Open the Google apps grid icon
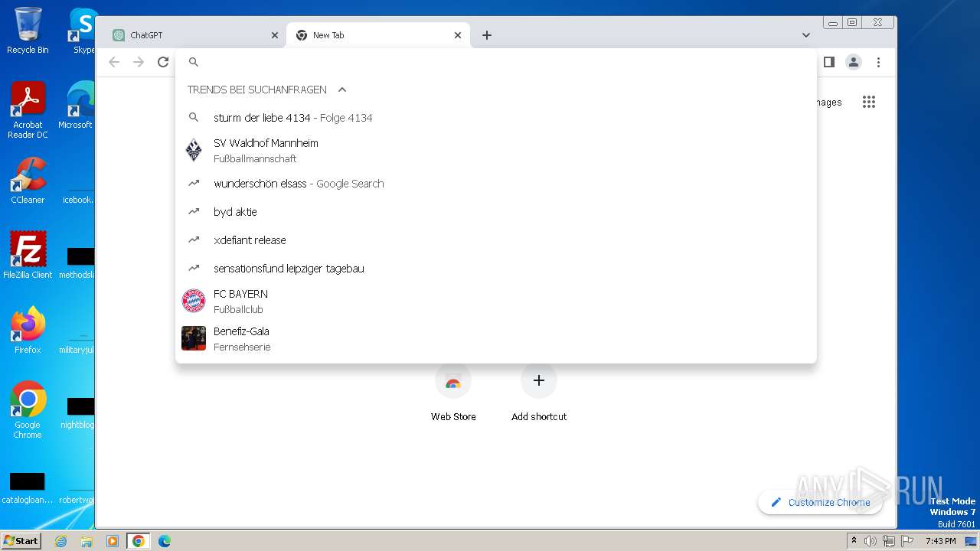Viewport: 980px width, 551px height. (x=868, y=102)
